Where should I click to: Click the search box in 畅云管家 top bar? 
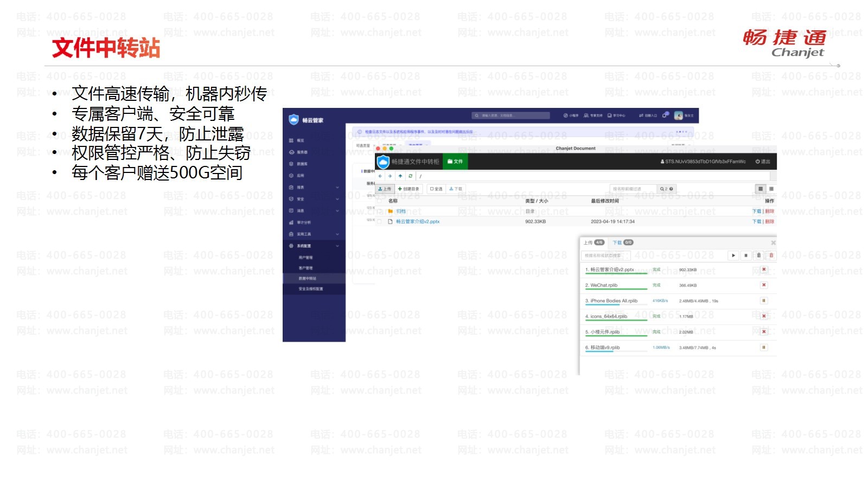tap(510, 115)
